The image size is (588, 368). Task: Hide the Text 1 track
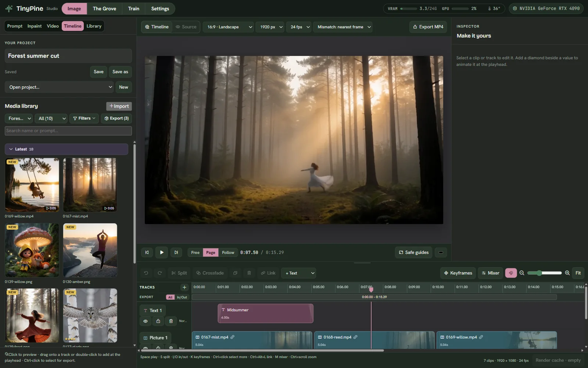[146, 321]
